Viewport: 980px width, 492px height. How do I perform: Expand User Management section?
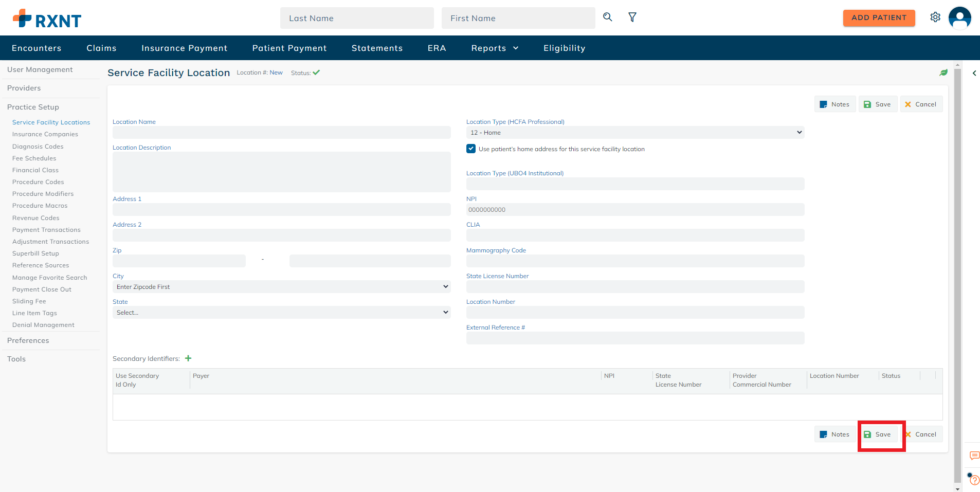pyautogui.click(x=40, y=69)
